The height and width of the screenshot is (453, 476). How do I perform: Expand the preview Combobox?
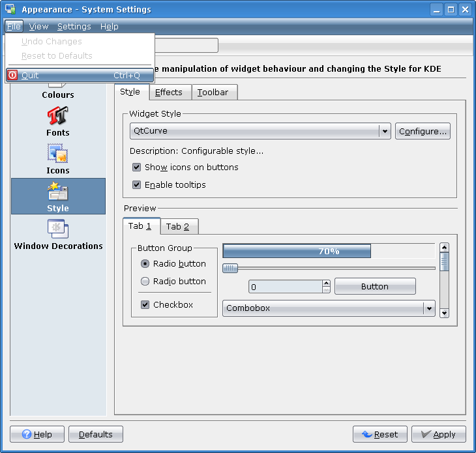[329, 308]
